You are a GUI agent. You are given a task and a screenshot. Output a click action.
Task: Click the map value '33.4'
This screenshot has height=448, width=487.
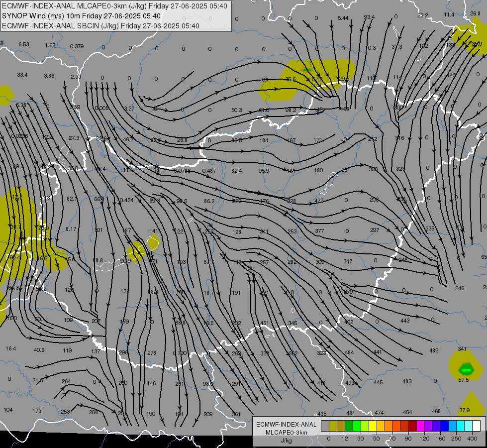point(22,75)
